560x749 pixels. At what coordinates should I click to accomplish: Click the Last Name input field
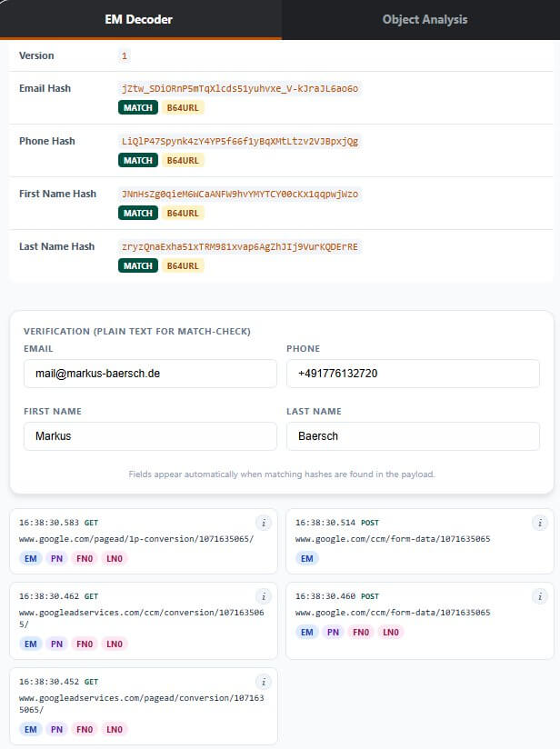tap(413, 436)
